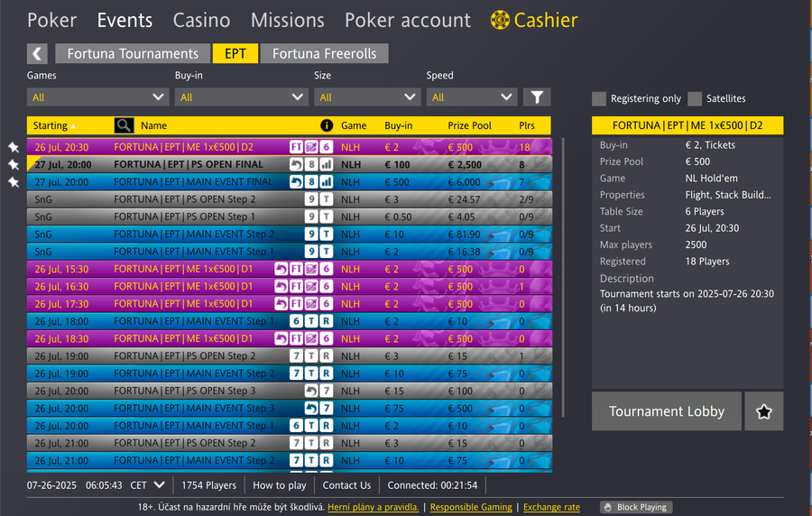The height and width of the screenshot is (516, 812).
Task: Open the Casino menu
Action: [x=201, y=20]
